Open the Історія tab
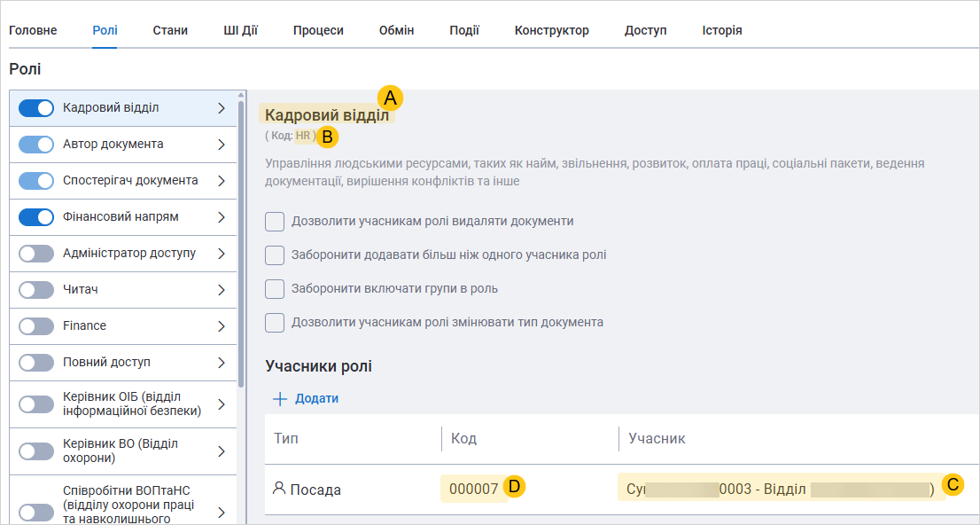This screenshot has width=980, height=525. (x=722, y=30)
